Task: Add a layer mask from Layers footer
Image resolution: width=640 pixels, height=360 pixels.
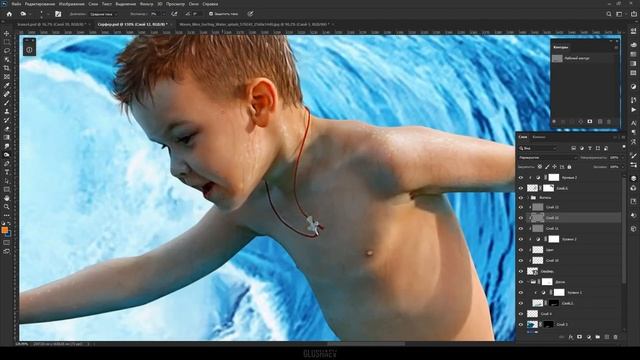Action: [x=579, y=337]
